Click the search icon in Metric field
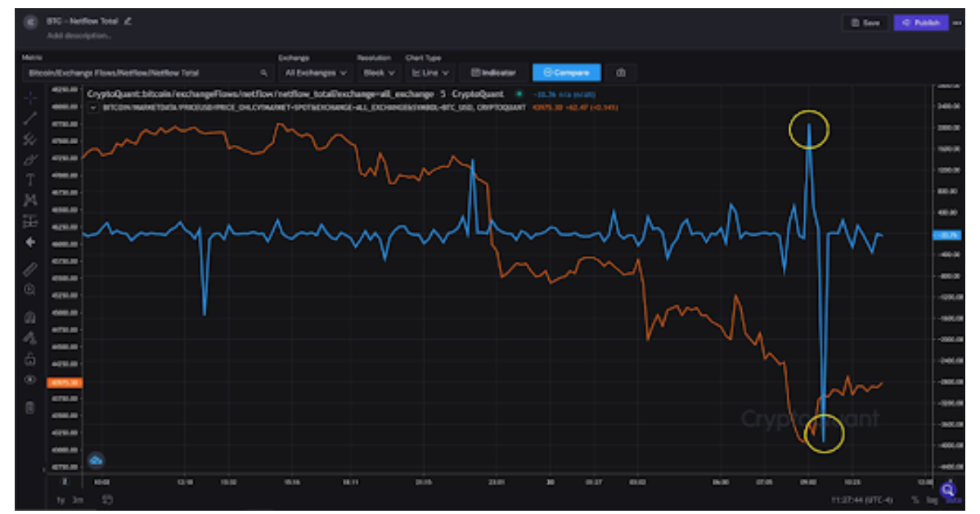Image resolution: width=980 pixels, height=514 pixels. (x=263, y=73)
